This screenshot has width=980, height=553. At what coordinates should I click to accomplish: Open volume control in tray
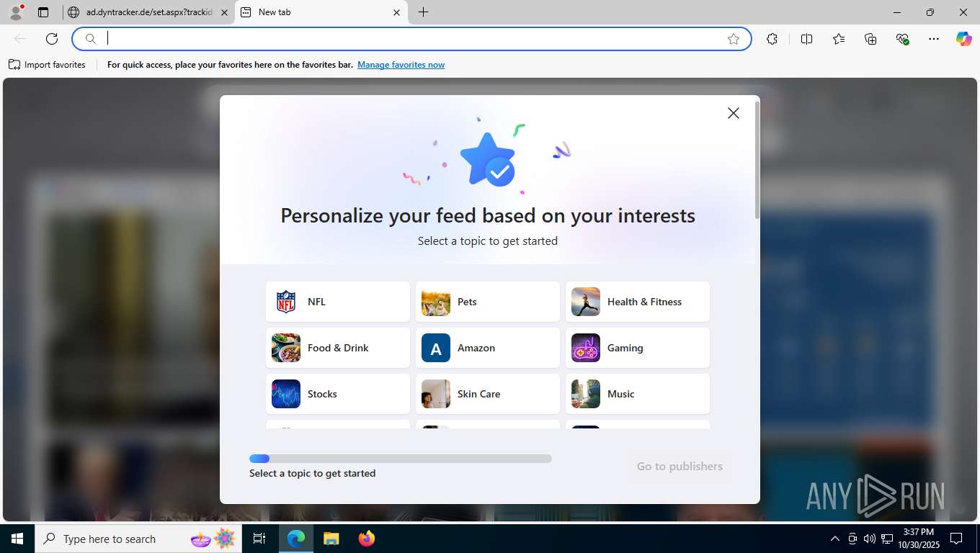click(870, 539)
